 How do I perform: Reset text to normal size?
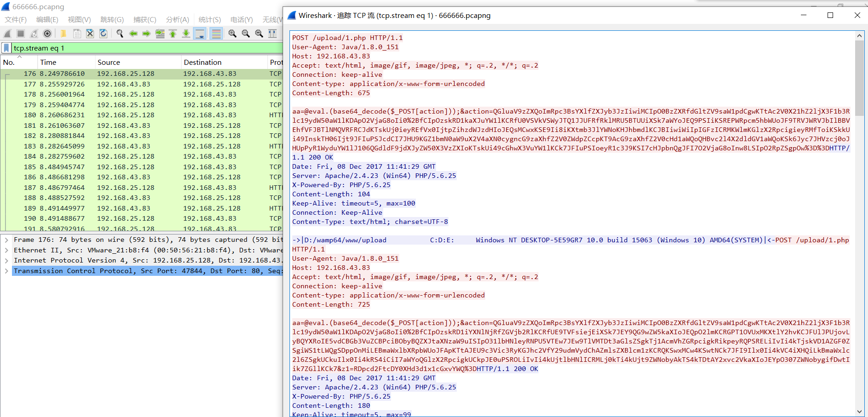pos(259,34)
